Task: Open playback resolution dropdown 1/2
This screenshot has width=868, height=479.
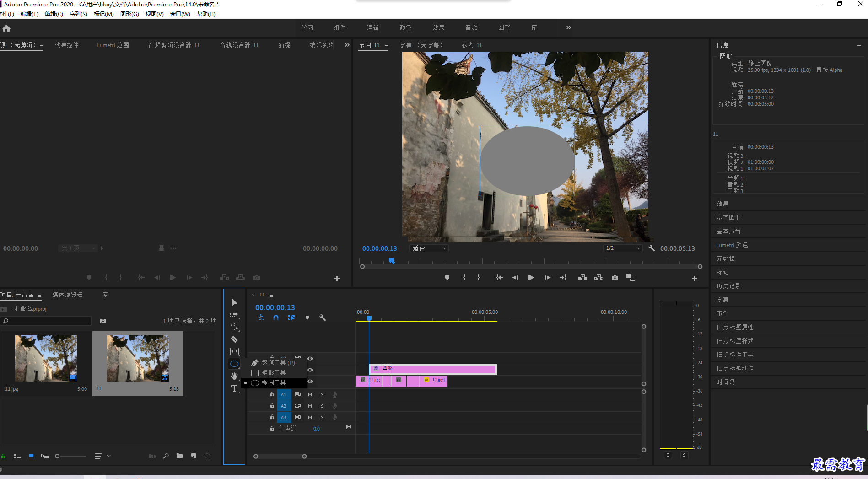Action: [623, 248]
